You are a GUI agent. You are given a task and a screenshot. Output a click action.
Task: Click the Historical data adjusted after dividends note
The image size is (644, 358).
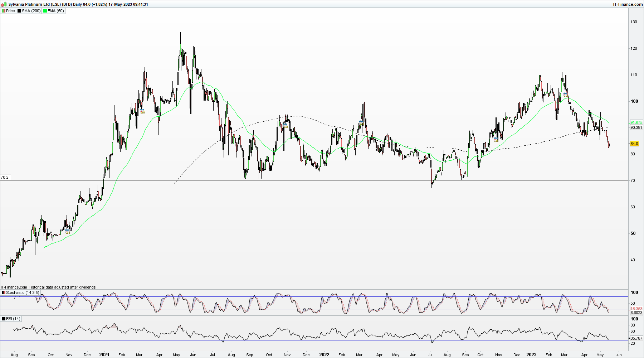click(x=62, y=287)
